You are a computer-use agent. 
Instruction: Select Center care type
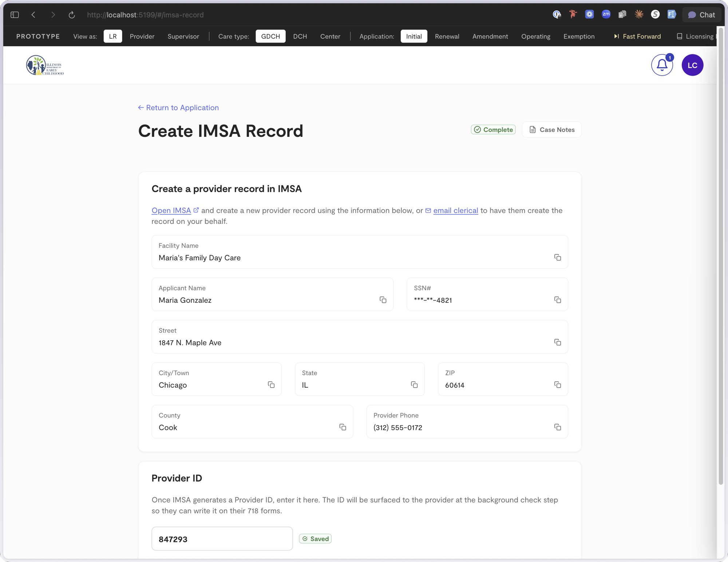[330, 36]
